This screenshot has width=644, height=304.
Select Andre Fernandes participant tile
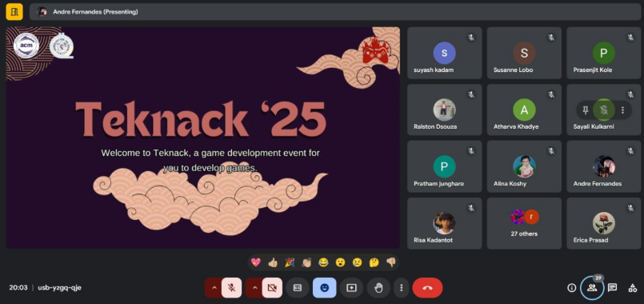604,166
